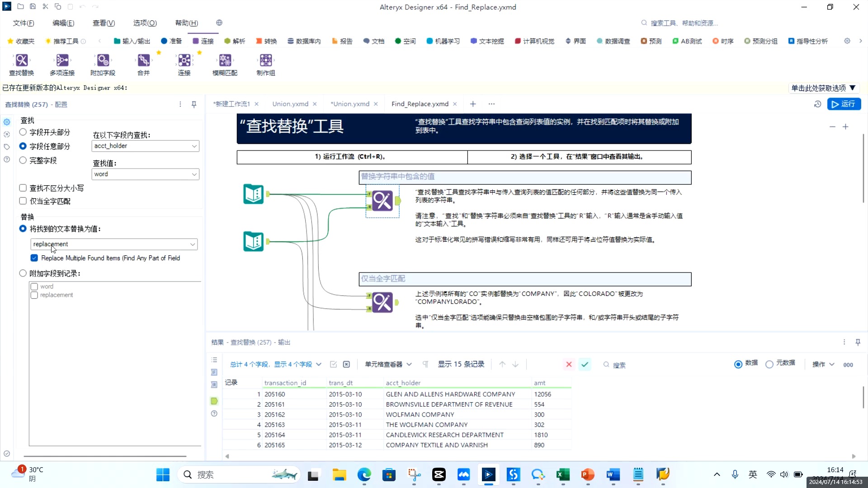Select the 完整字段 radio option
This screenshot has width=868, height=488.
pos(23,160)
